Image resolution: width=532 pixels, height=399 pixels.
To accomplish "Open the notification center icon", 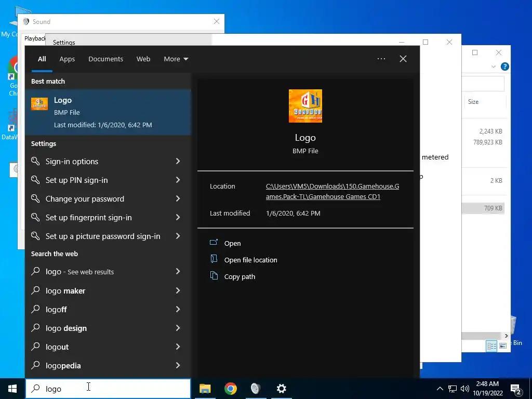I will point(516,389).
